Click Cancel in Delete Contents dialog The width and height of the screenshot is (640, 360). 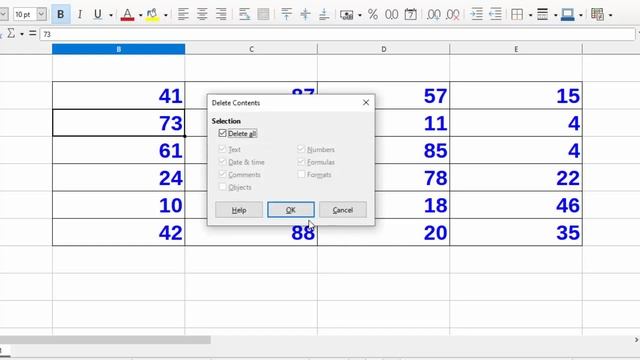pyautogui.click(x=342, y=210)
